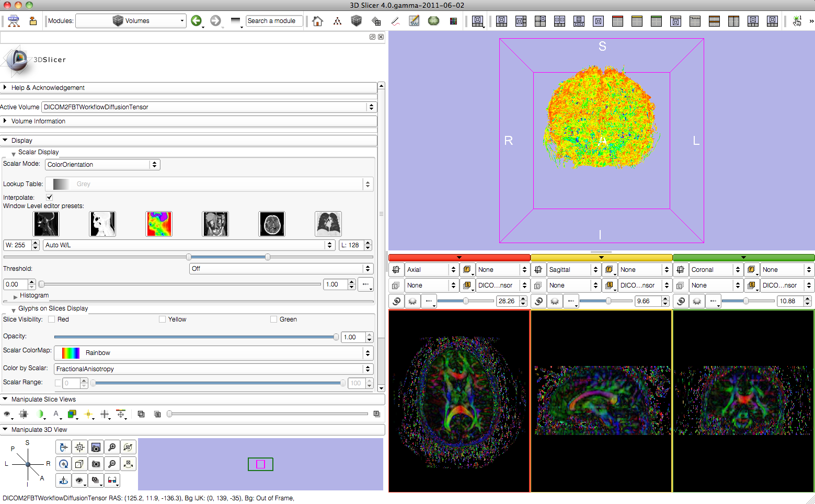
Task: Enable Red slice glyph visibility
Action: [52, 319]
